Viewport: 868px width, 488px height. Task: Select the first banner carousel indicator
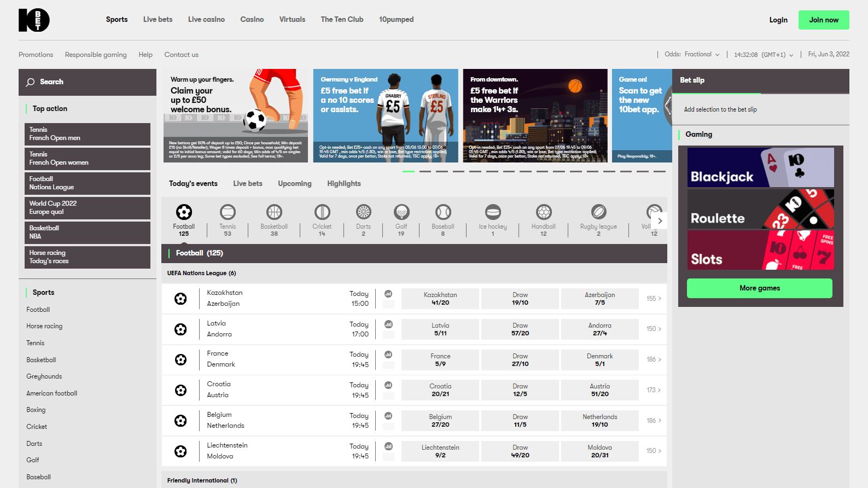pos(409,172)
